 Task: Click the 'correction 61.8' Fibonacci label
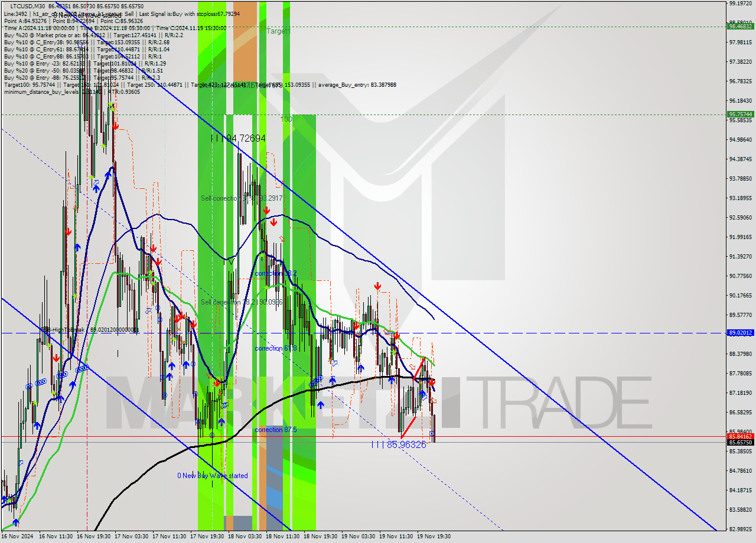[x=276, y=348]
